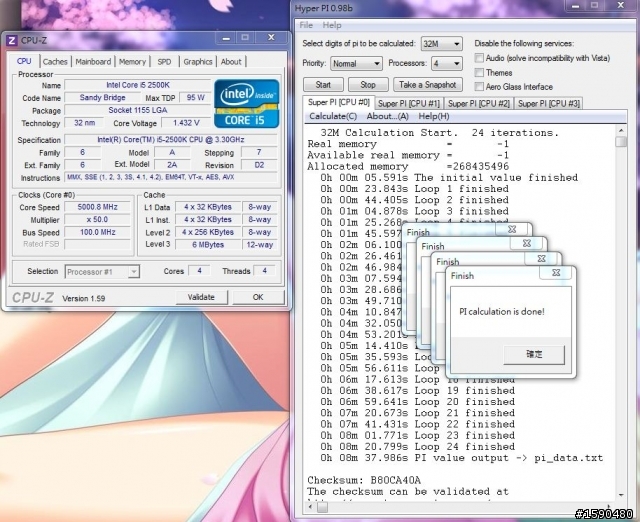Click the Level 3 6 MBytes value
Screen dimensions: 640x522
click(208, 245)
